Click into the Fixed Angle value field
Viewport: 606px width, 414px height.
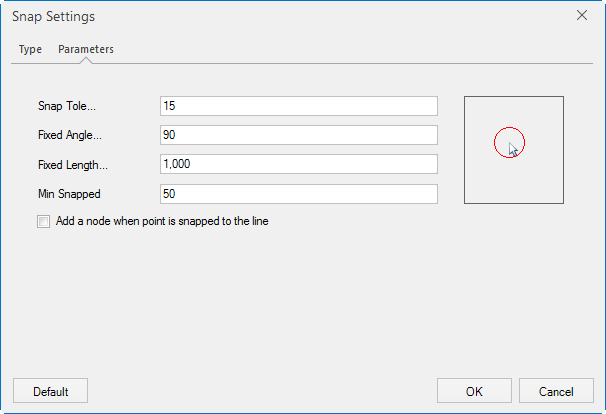tap(298, 135)
